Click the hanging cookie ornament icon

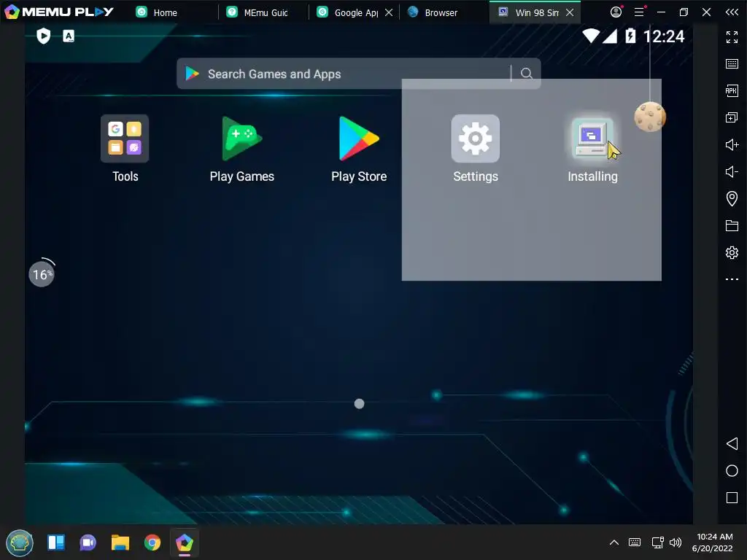(x=650, y=117)
